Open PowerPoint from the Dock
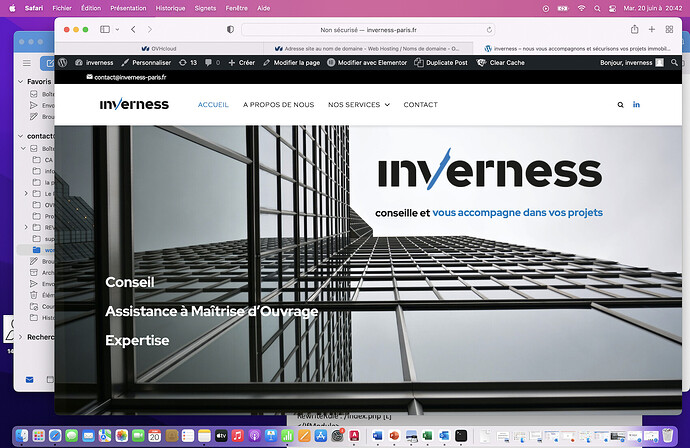690x448 pixels. click(394, 436)
